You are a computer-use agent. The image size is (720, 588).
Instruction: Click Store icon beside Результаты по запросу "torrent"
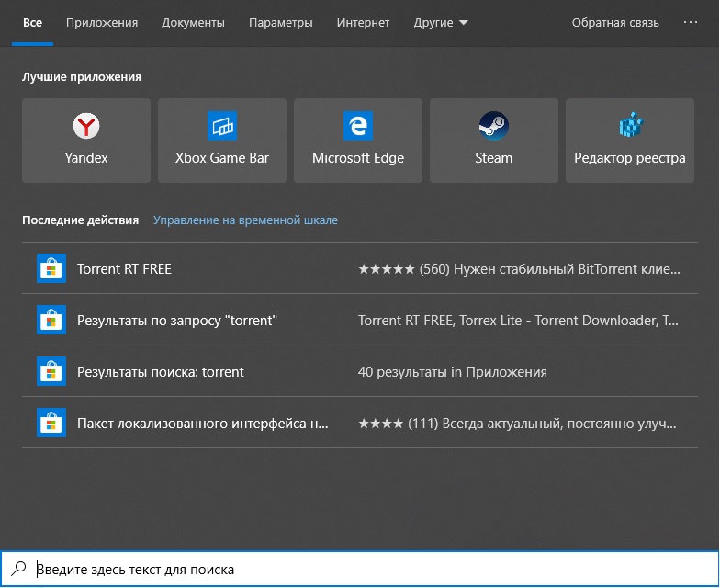pos(51,320)
